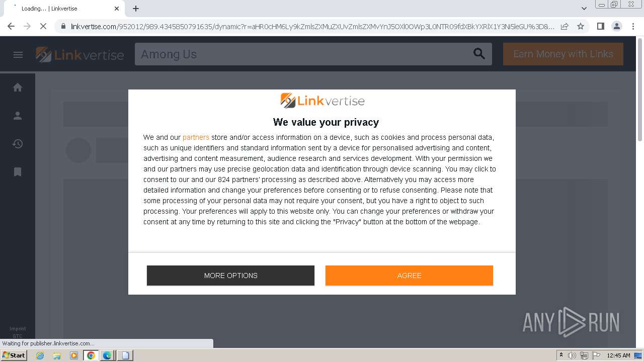Show hidden system tray icons

click(561, 355)
